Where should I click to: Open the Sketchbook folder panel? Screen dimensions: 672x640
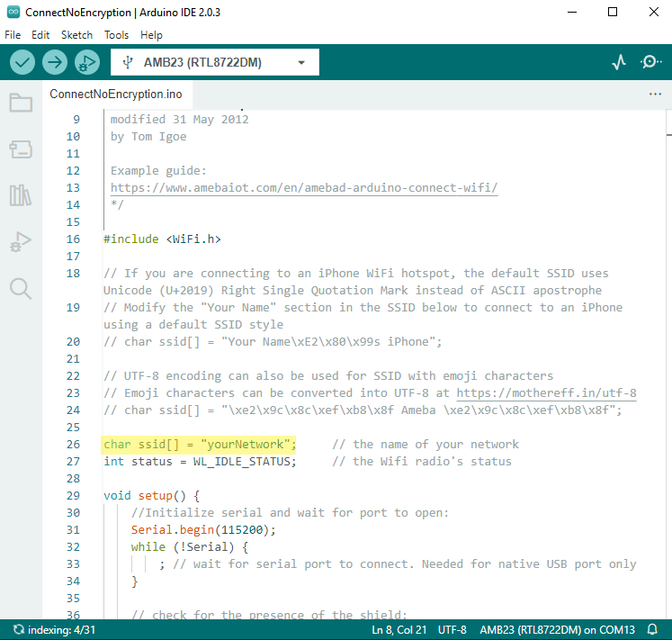[21, 103]
